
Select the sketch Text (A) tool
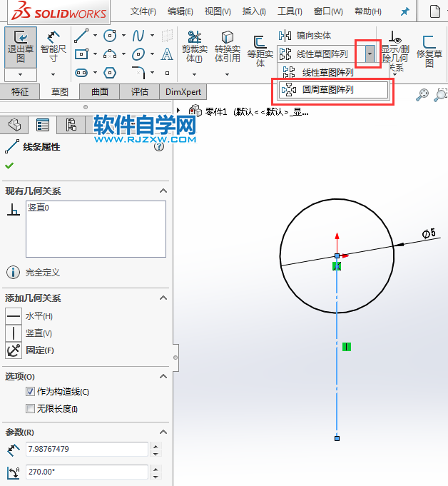click(x=167, y=54)
